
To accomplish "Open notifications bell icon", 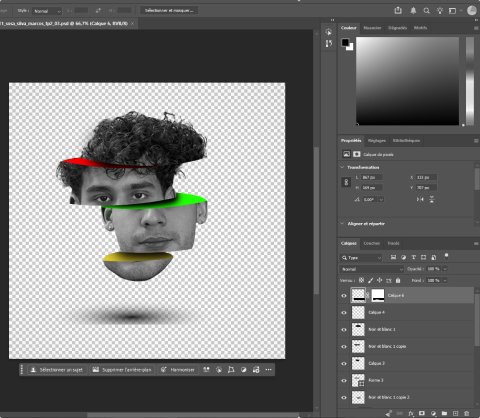I will coord(413,11).
